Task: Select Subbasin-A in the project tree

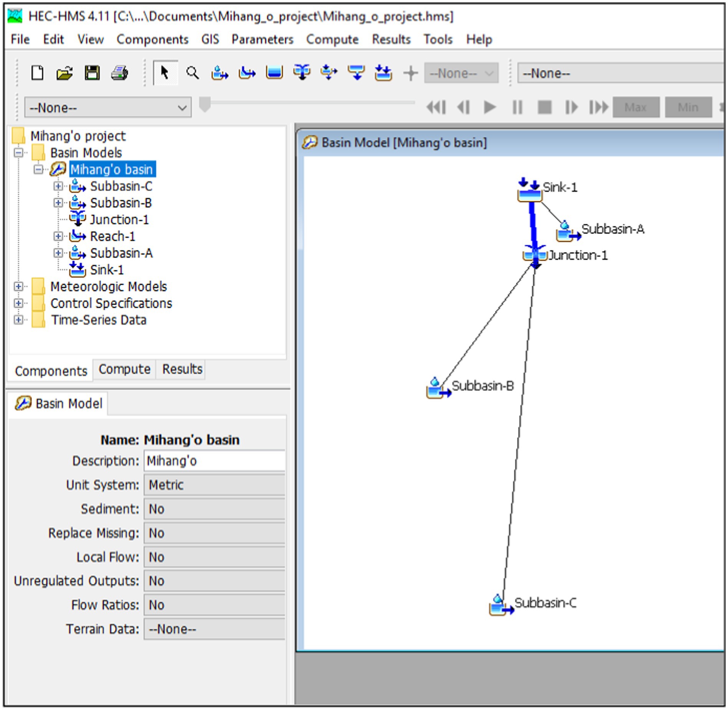Action: point(121,253)
